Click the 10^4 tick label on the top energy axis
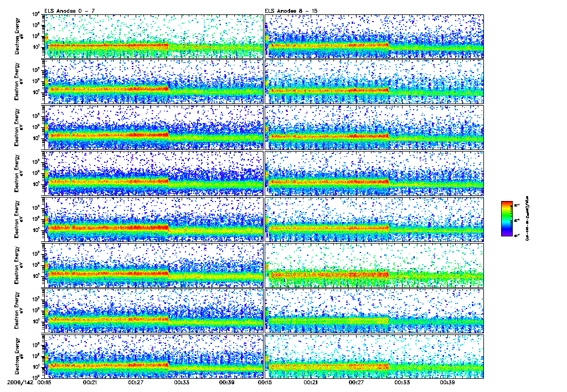Screen dimensions: 567x392 point(36,14)
